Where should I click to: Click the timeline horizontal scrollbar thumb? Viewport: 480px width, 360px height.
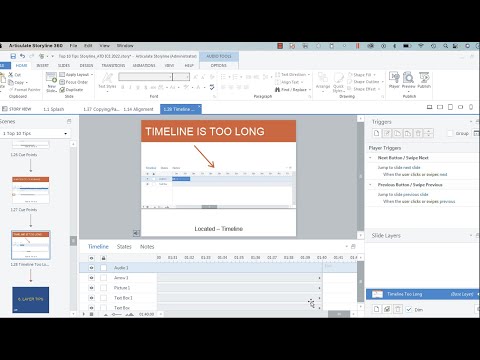(x=339, y=314)
